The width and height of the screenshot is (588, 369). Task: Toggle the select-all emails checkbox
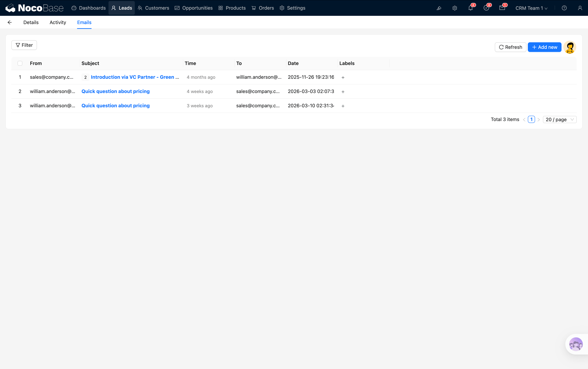click(x=20, y=63)
